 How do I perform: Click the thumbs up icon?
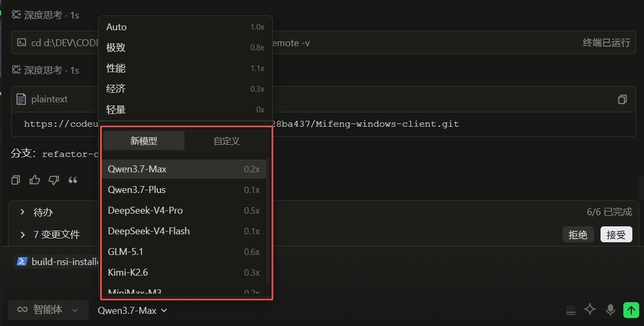point(34,180)
